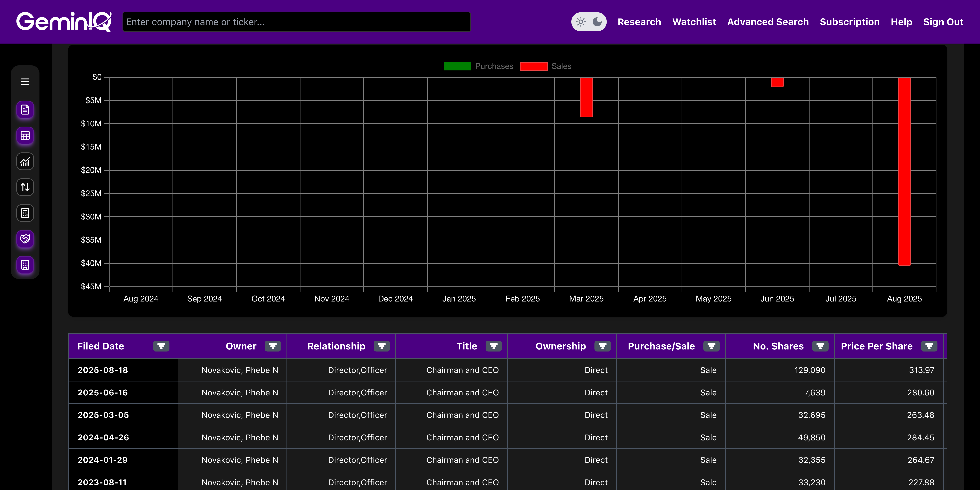
Task: Click the Sign Out link
Action: click(943, 22)
